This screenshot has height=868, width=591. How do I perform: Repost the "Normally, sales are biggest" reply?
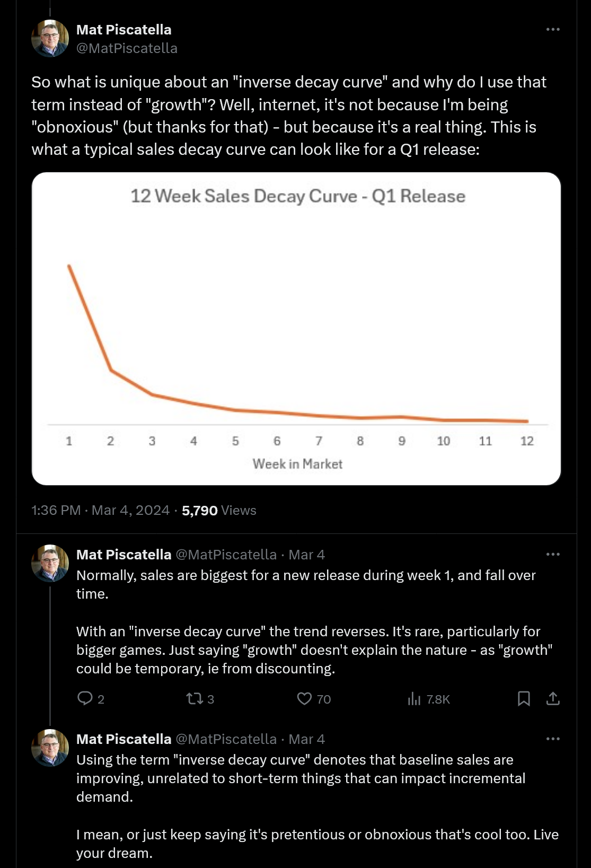pyautogui.click(x=195, y=698)
